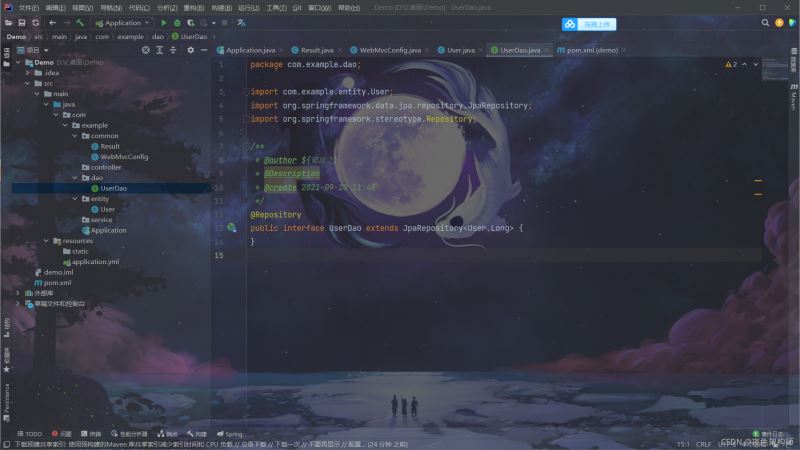
Task: Click the Forward navigation arrow
Action: click(66, 23)
